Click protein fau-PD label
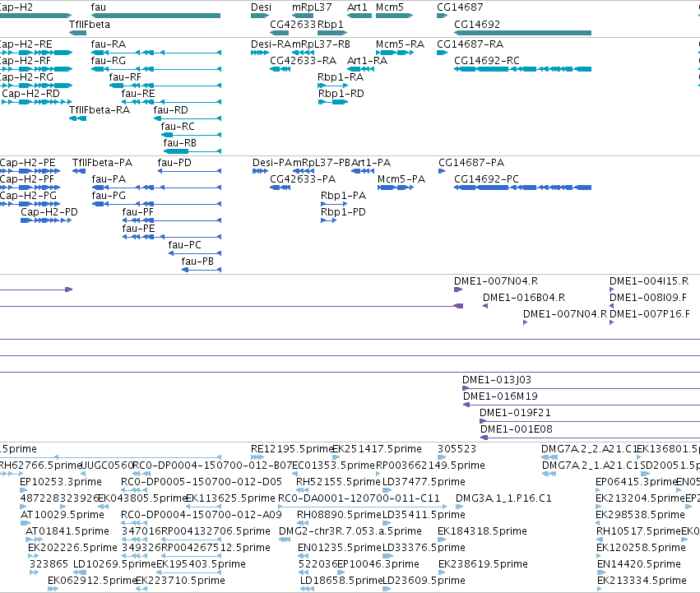The image size is (700, 593). point(174,163)
